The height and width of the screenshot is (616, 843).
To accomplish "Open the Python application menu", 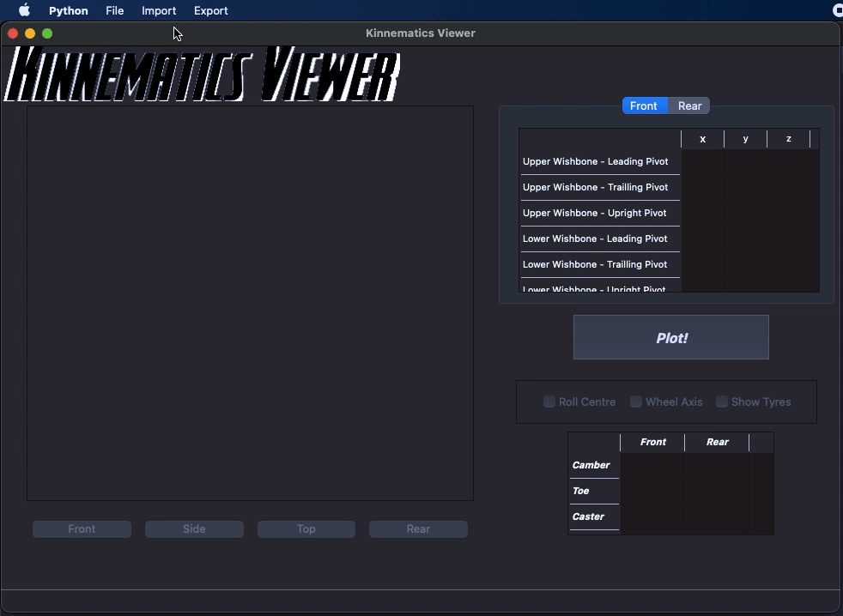I will [x=68, y=10].
